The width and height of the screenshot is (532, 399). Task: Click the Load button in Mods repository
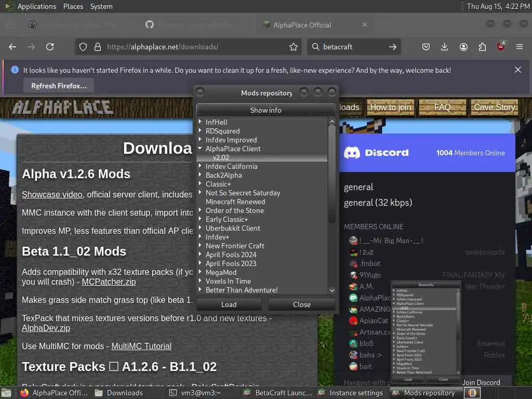pos(229,304)
